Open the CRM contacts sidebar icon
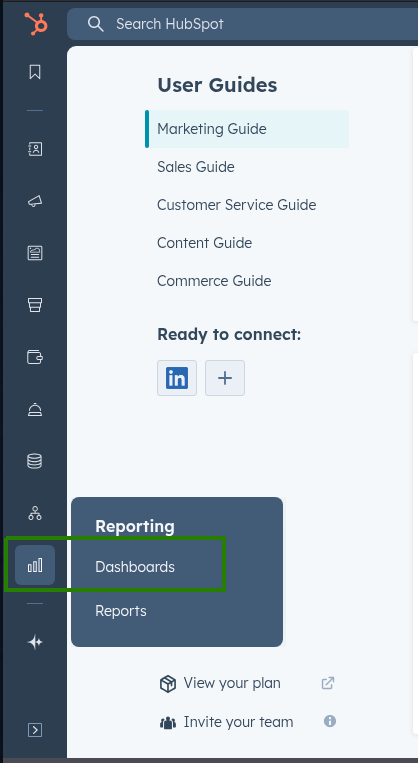The width and height of the screenshot is (418, 763). tap(35, 149)
